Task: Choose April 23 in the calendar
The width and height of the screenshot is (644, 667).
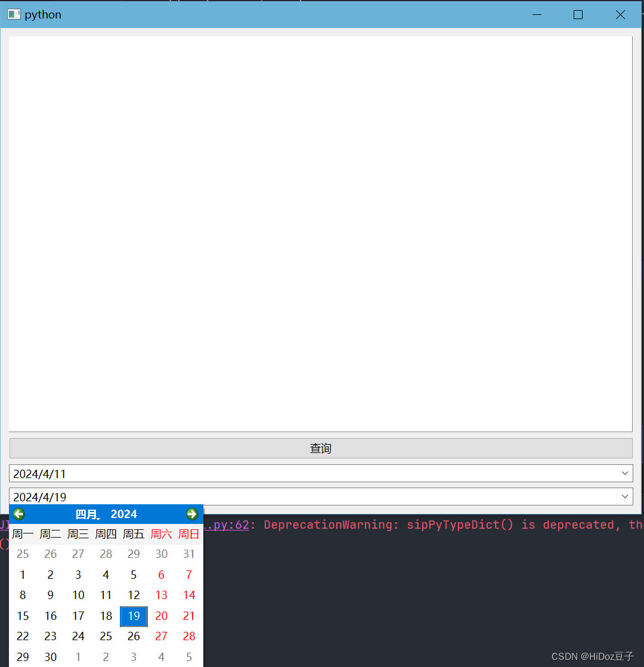Action: pos(51,637)
